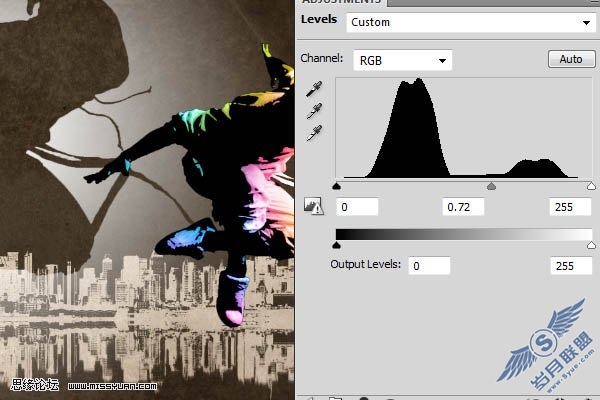Click the histogram warning recalculate icon
600x400 pixels.
pyautogui.click(x=313, y=206)
